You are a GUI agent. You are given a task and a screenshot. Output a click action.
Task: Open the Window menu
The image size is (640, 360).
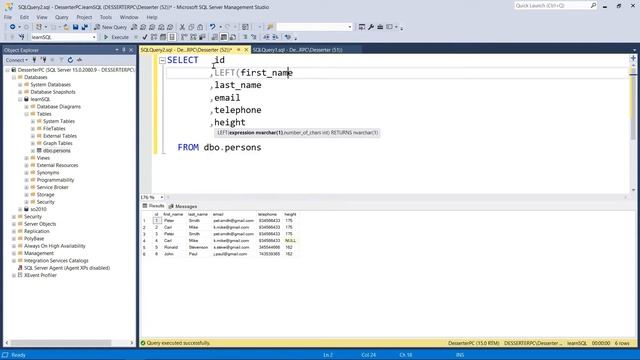(129, 17)
